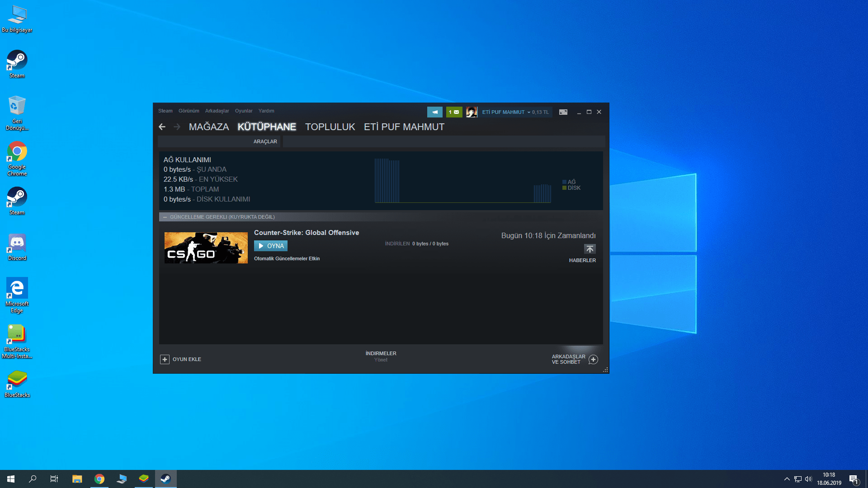Screen dimensions: 868x488
Task: Collapse the Güncelleme Gerekli section
Action: [x=165, y=217]
